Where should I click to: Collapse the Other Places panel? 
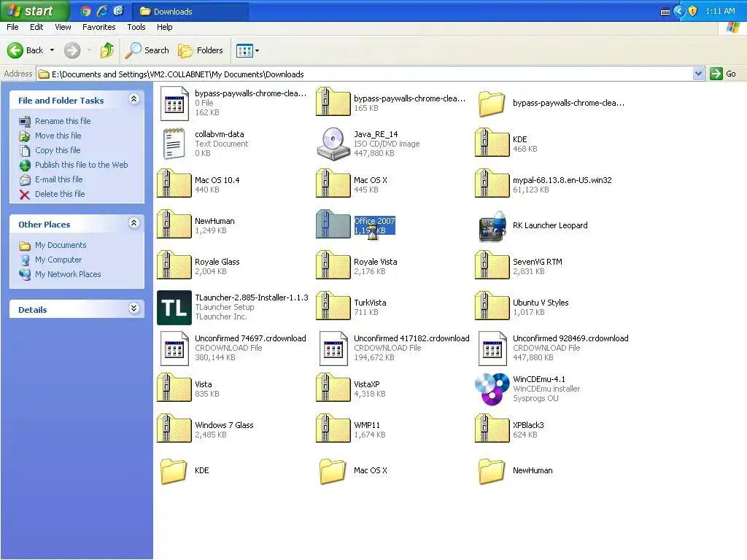click(134, 223)
